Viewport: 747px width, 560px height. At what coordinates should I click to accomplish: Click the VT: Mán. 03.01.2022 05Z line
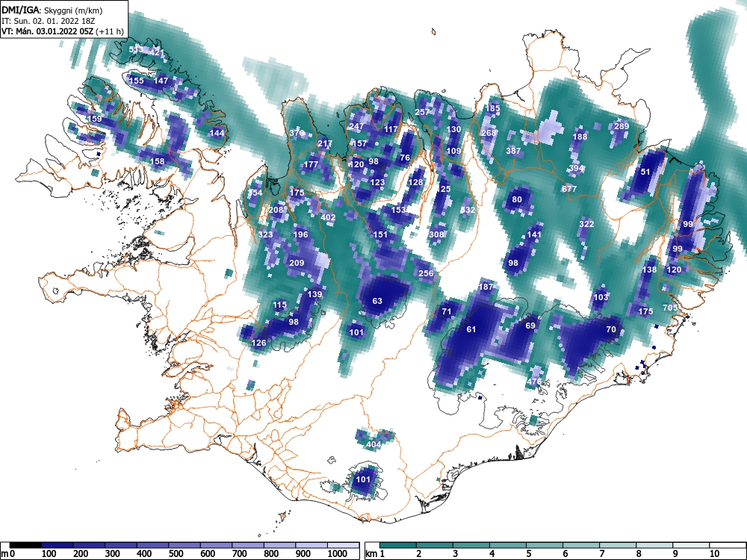[63, 31]
